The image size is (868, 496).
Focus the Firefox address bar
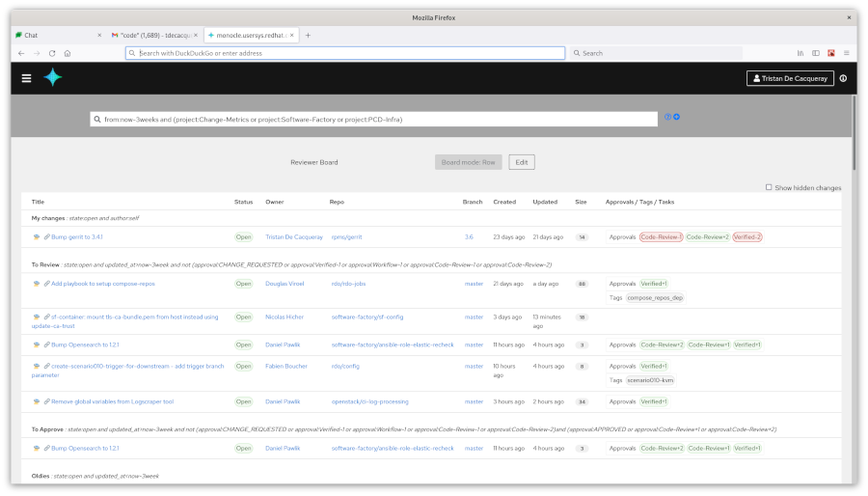[345, 53]
